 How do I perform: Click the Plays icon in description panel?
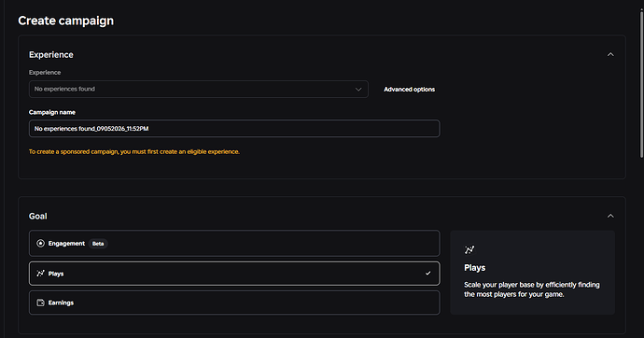coord(469,249)
